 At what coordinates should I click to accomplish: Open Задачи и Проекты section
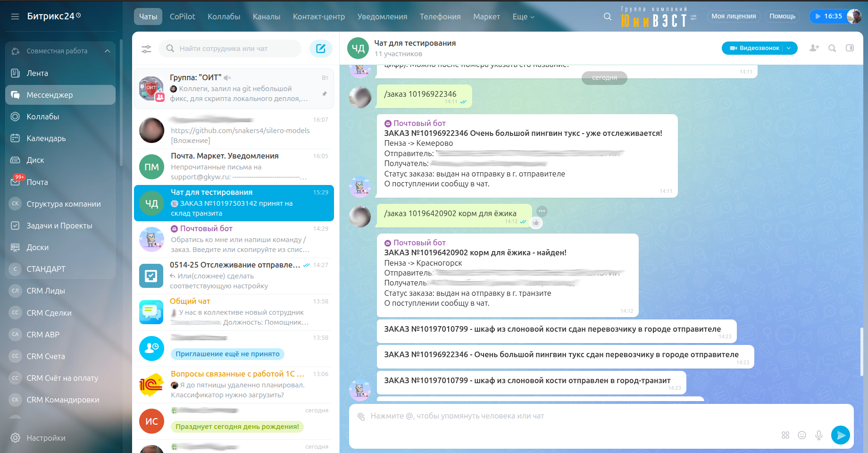60,226
